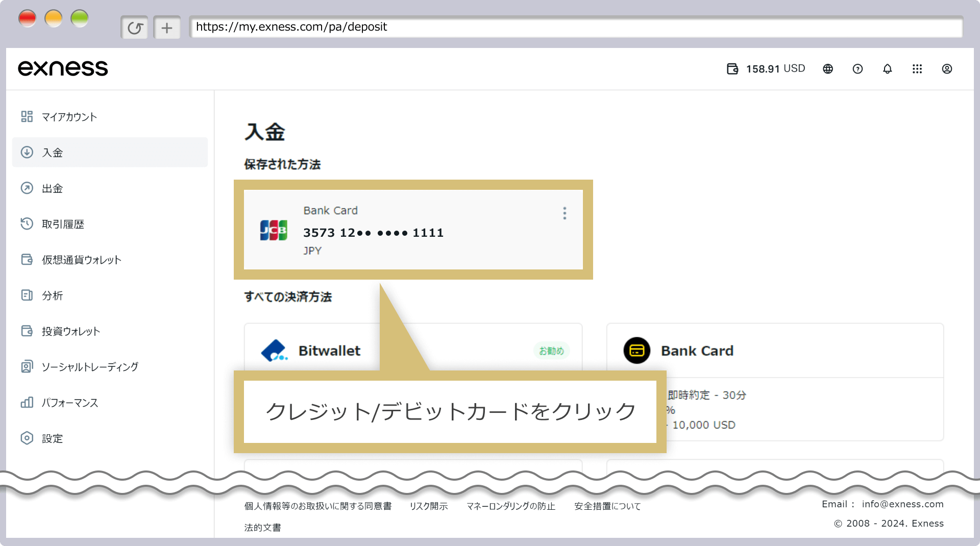This screenshot has height=546, width=980.
Task: Click the お勧め badge on Bitwallet
Action: pyautogui.click(x=551, y=351)
